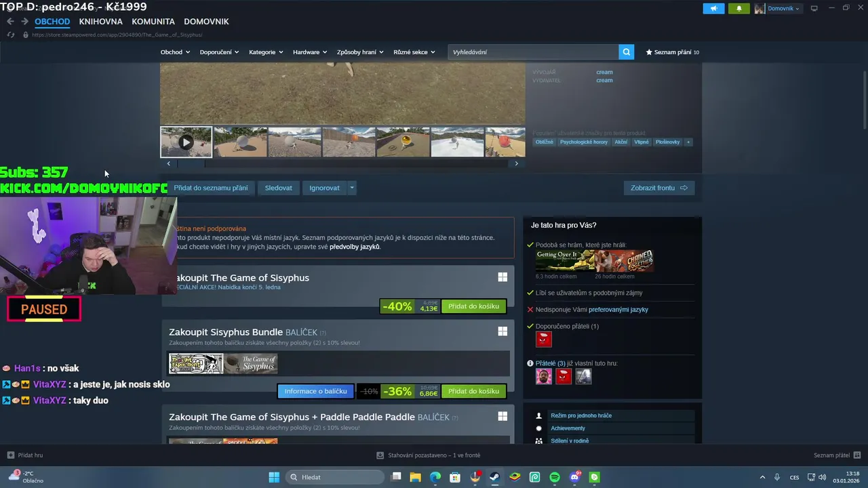Click Přidat do seznamu přání button
This screenshot has height=488, width=868.
(211, 188)
